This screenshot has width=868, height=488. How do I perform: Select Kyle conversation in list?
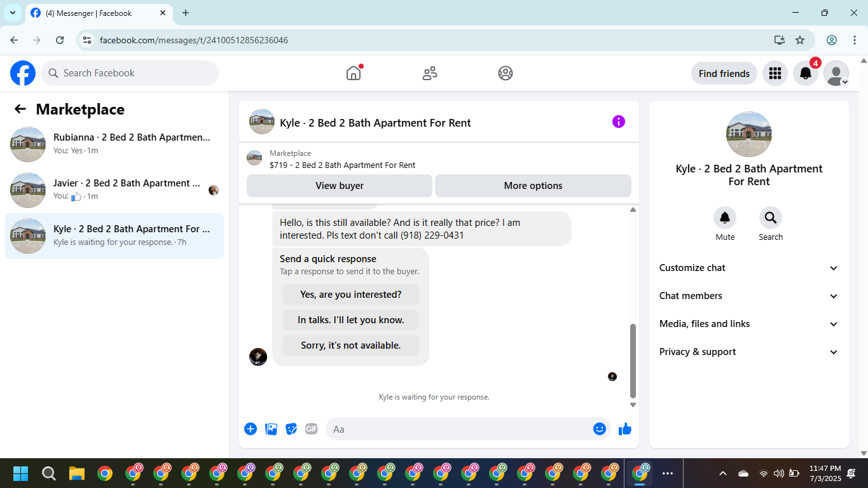pos(114,235)
